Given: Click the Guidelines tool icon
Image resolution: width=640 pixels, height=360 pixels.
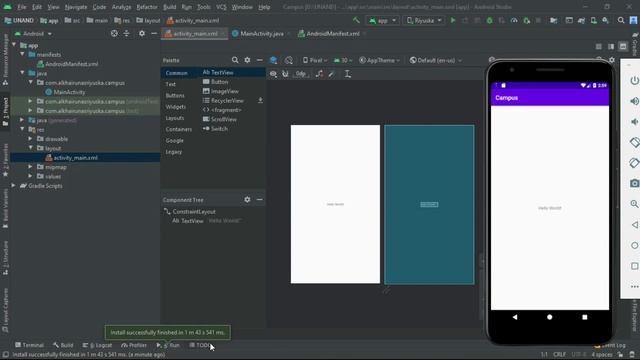Looking at the screenshot, I should (x=348, y=74).
